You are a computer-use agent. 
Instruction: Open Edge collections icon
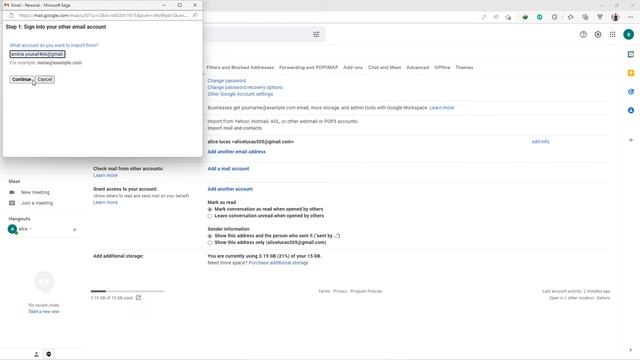coord(585,17)
